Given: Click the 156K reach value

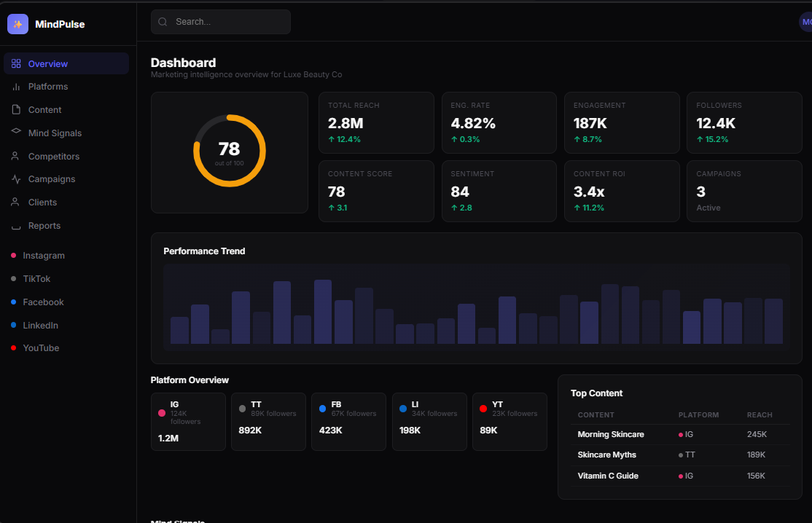Looking at the screenshot, I should click(x=756, y=476).
